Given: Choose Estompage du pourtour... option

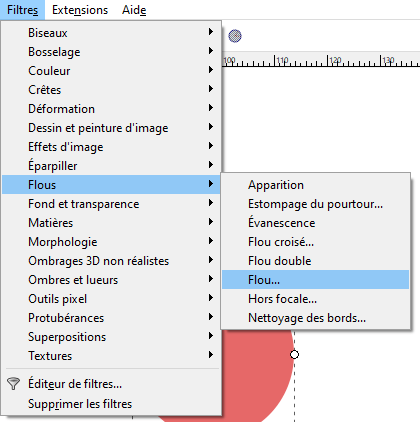Looking at the screenshot, I should pos(315,204).
